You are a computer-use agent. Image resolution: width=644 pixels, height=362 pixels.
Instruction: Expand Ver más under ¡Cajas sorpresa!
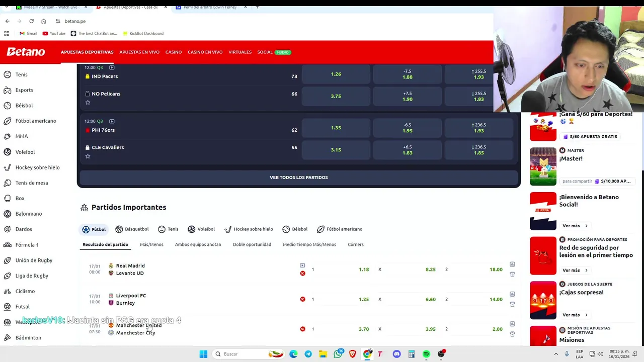point(575,315)
